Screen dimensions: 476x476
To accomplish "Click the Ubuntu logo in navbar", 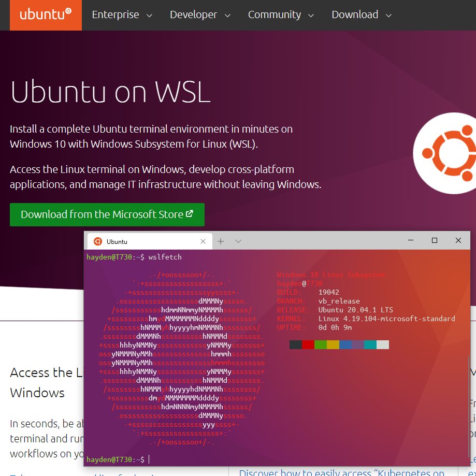I will tap(46, 15).
